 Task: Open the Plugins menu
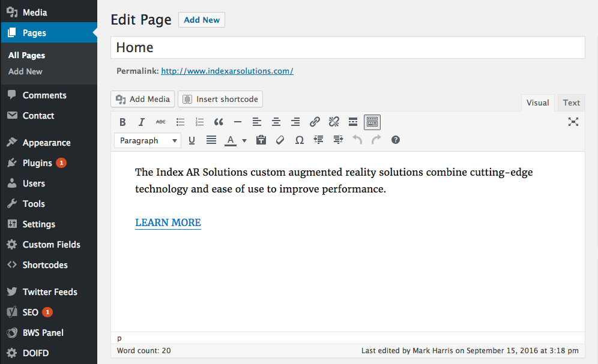click(x=49, y=163)
